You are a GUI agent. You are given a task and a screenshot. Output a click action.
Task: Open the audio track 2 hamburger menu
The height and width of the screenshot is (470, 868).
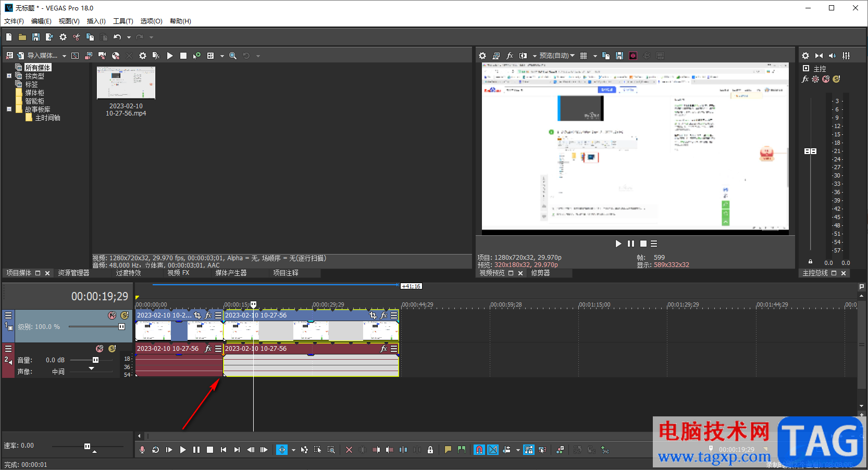[x=8, y=349]
